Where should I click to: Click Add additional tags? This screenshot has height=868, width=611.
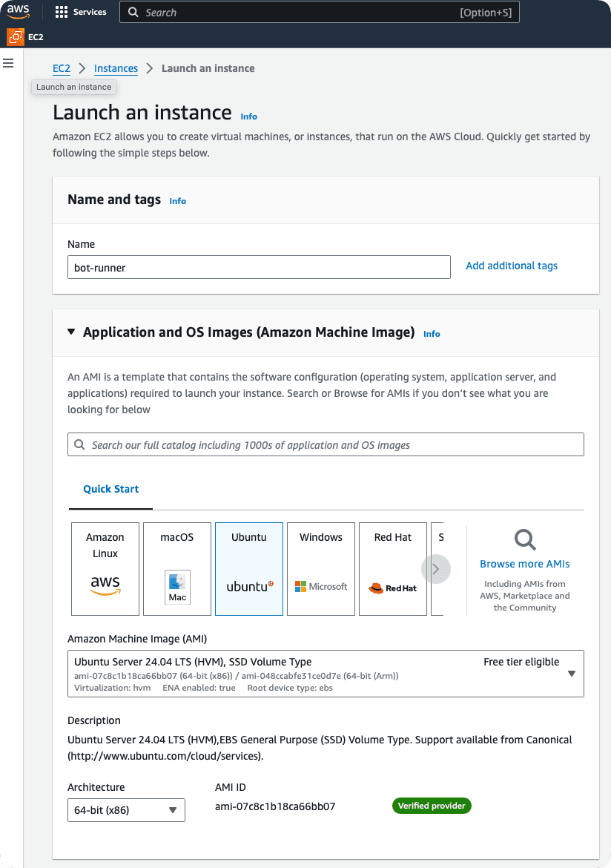point(512,266)
